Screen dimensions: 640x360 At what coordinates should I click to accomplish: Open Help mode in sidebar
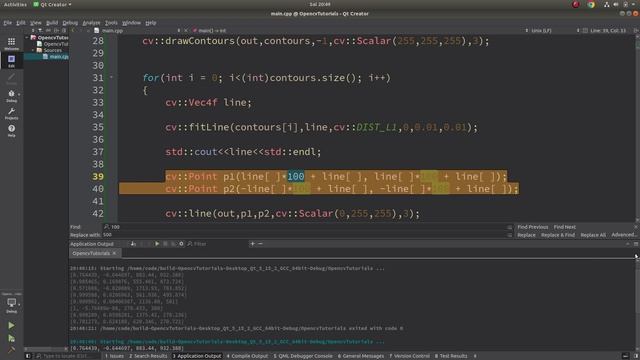[11, 131]
